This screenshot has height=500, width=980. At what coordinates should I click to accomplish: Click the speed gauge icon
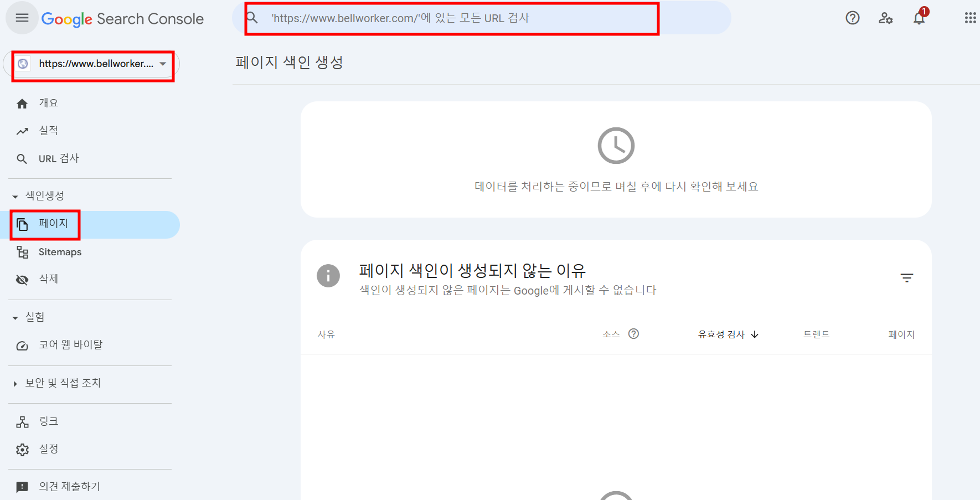point(22,346)
